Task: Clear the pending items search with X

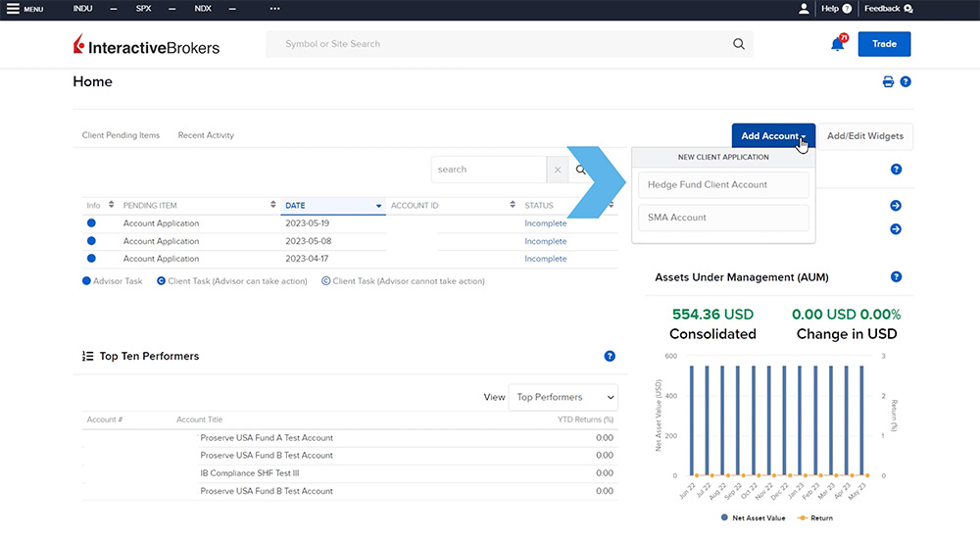Action: click(x=558, y=170)
